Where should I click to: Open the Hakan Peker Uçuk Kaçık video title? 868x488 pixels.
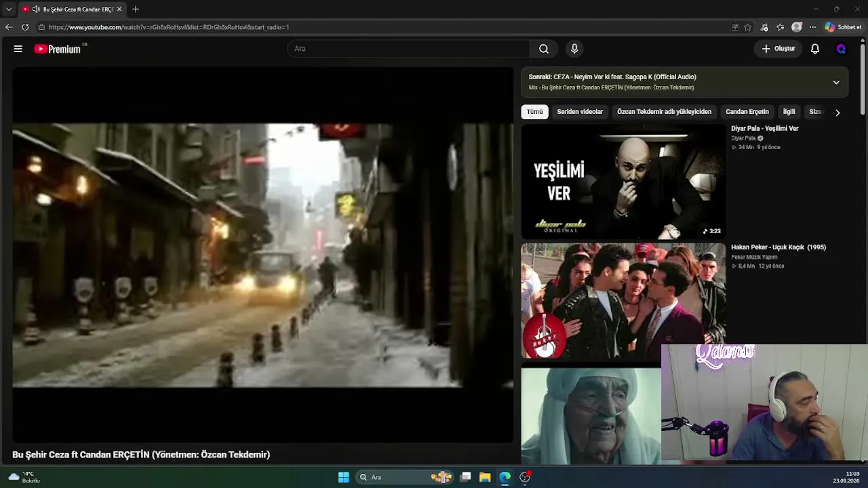[778, 247]
